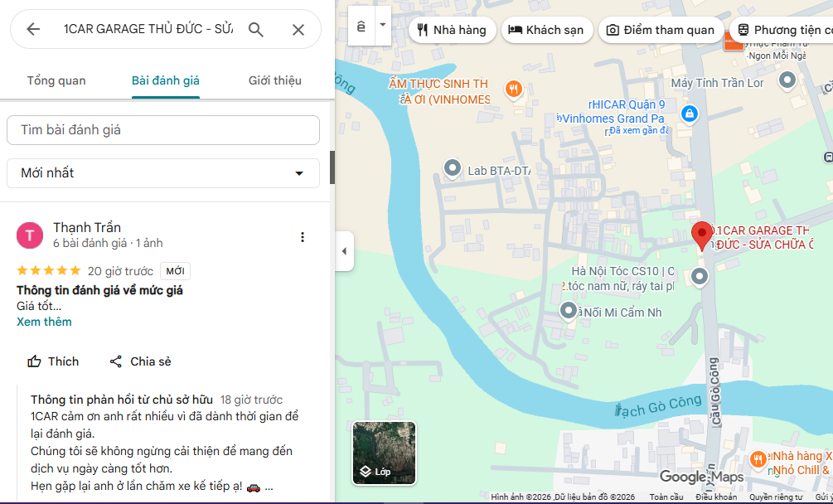Open the Lớp layers thumbnail

[384, 453]
